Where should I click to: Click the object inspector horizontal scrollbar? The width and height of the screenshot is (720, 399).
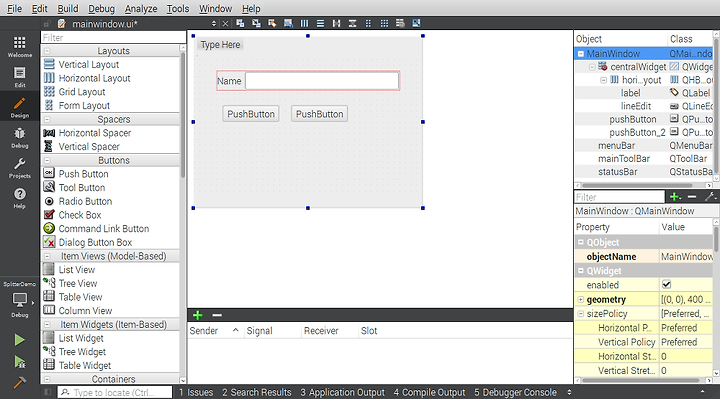pyautogui.click(x=637, y=185)
